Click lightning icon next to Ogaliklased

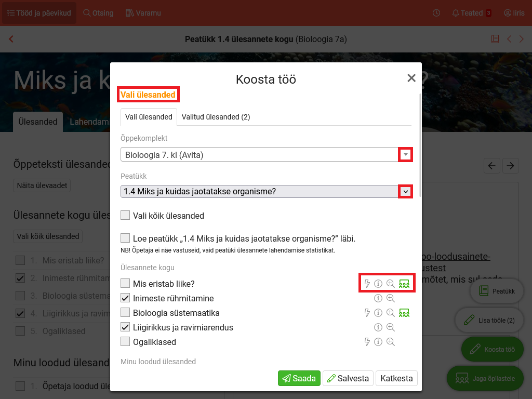pos(367,342)
